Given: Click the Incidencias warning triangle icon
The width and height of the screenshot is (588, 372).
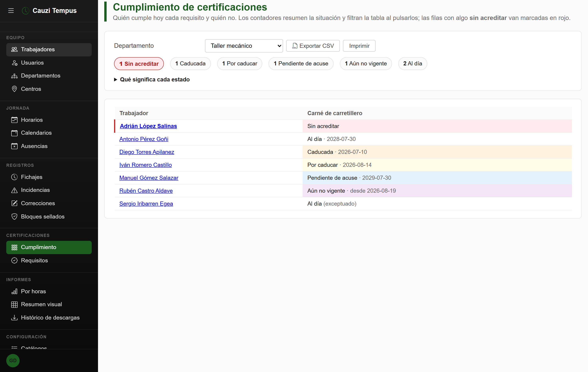Looking at the screenshot, I should (15, 190).
